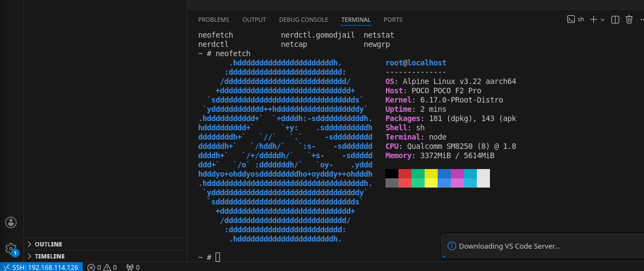Open errors and warnings status item
Viewport: 644px width, 271px height.
tap(102, 267)
